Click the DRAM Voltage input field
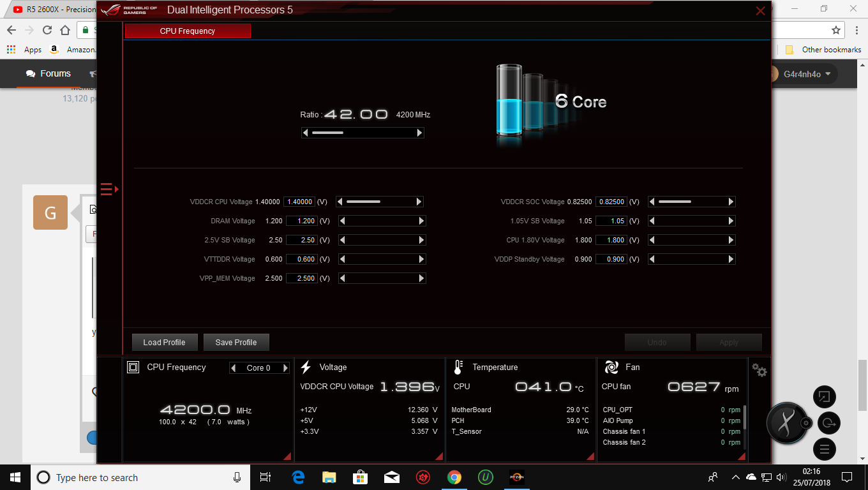This screenshot has width=868, height=490. click(x=301, y=221)
